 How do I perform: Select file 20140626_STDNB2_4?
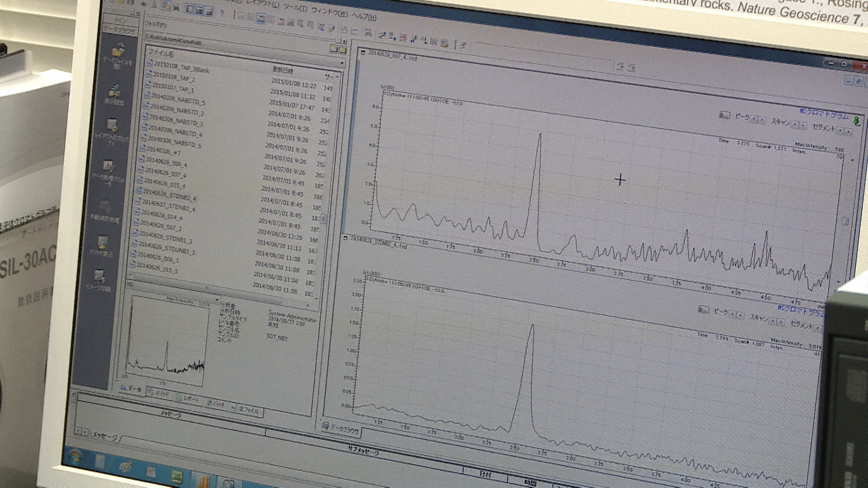coord(165,195)
